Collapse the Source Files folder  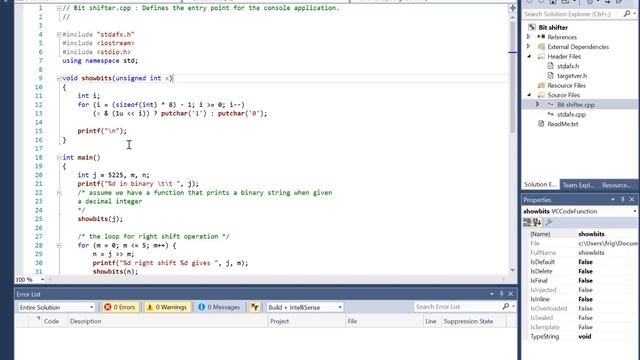coord(529,95)
